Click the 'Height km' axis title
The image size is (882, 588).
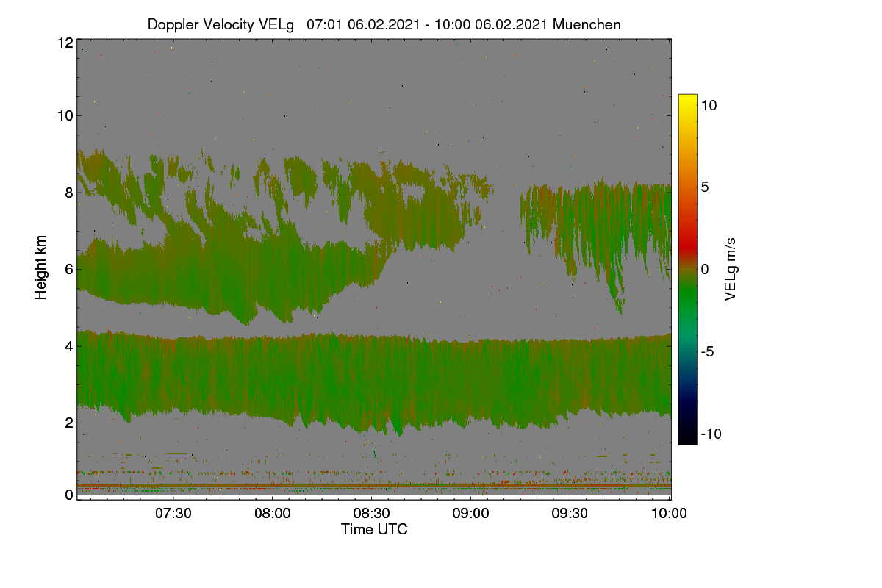[42, 268]
